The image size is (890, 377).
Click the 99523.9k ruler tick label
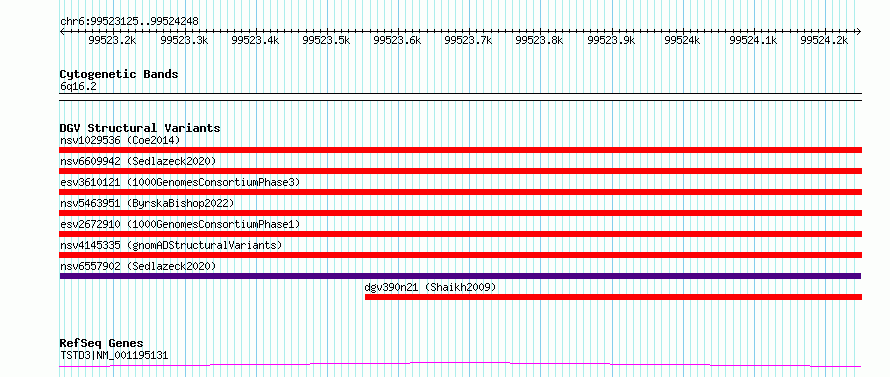tap(611, 40)
